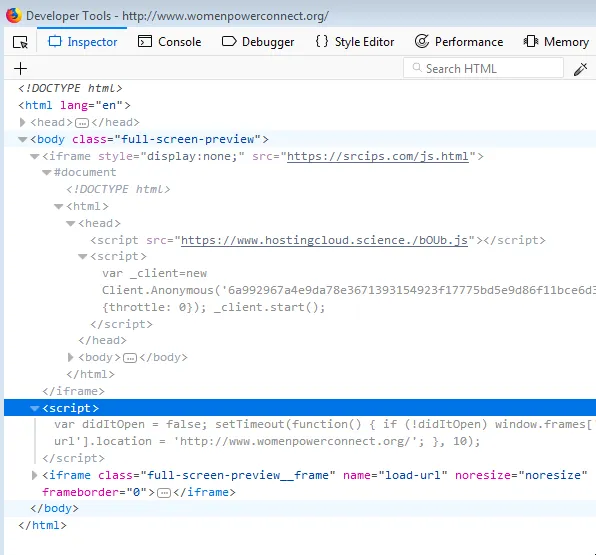Open the srcips.com/js.html link
The image size is (596, 555).
point(377,156)
